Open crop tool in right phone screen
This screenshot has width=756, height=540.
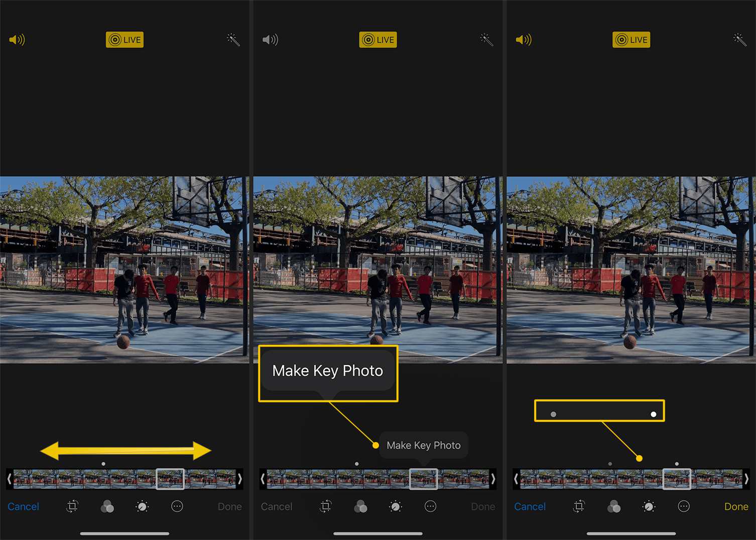[579, 506]
